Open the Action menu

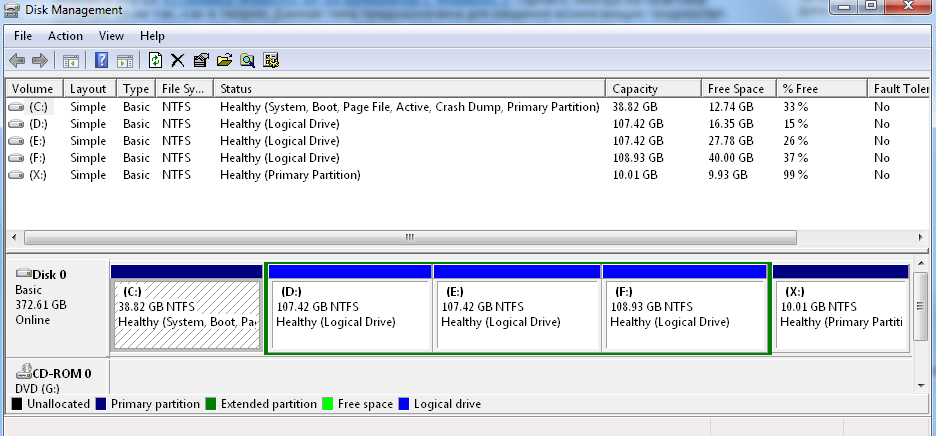(x=65, y=36)
